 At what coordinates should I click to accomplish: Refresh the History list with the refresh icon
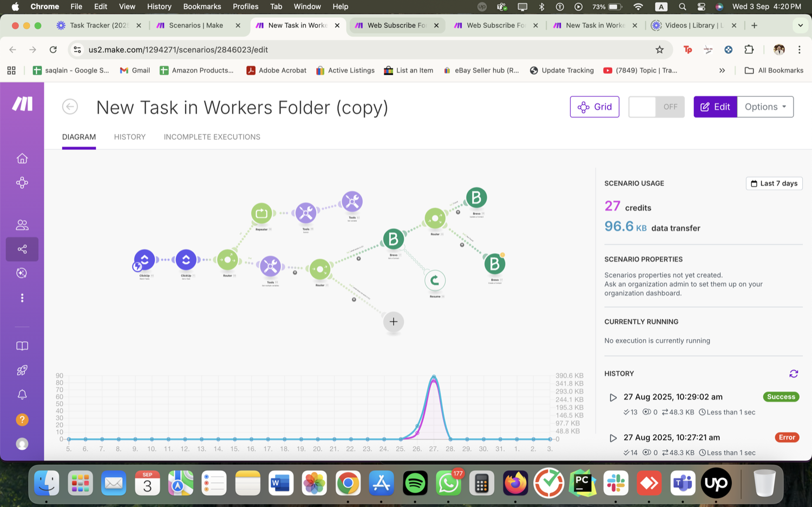(794, 374)
